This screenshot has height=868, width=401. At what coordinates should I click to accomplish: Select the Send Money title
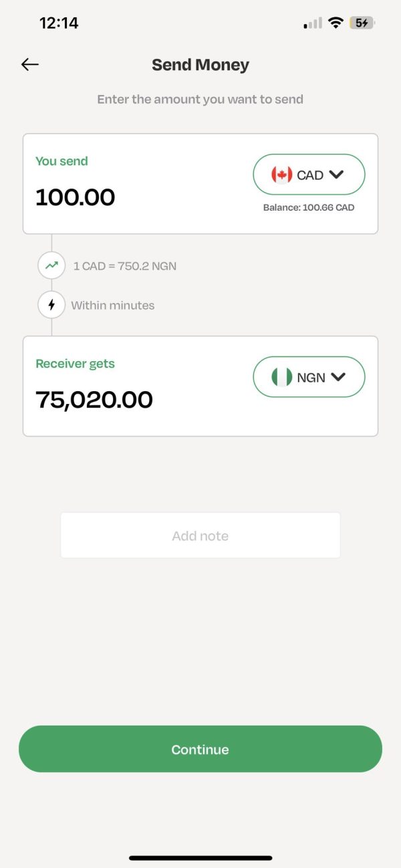[200, 64]
